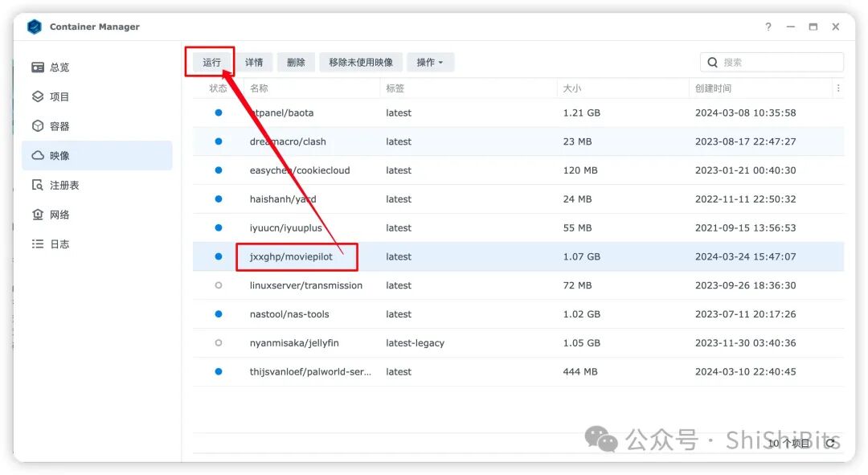868x475 pixels.
Task: Click the status dot of nyanmisaka/jellyfin
Action: click(x=218, y=342)
